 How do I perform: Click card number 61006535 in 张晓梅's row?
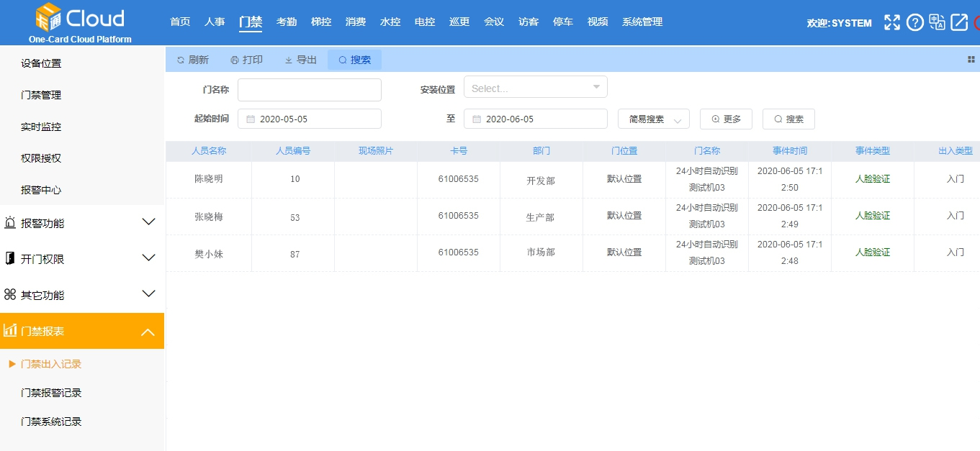(458, 215)
